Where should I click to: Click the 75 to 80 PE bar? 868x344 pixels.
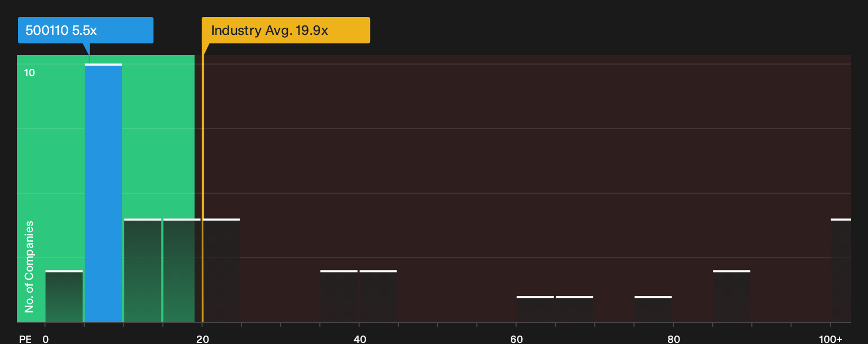tap(653, 309)
